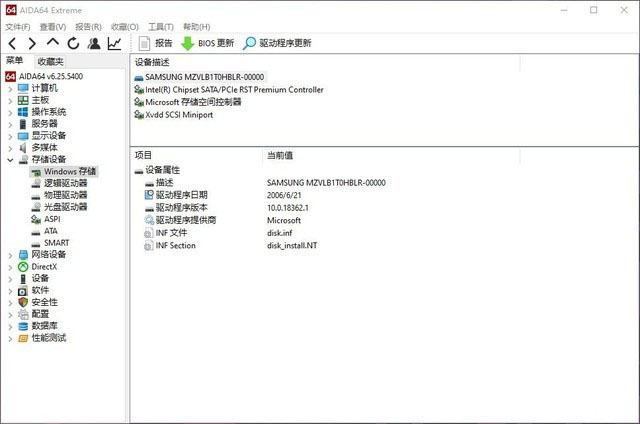Screen dimensions: 640x424
Task: Click the 服务器 server icon
Action: click(x=23, y=124)
